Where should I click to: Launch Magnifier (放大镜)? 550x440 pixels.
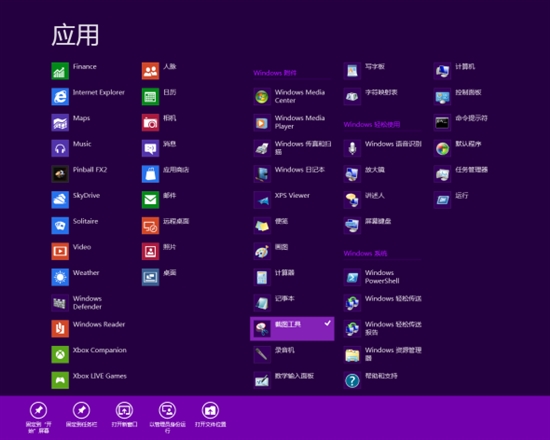(364, 174)
